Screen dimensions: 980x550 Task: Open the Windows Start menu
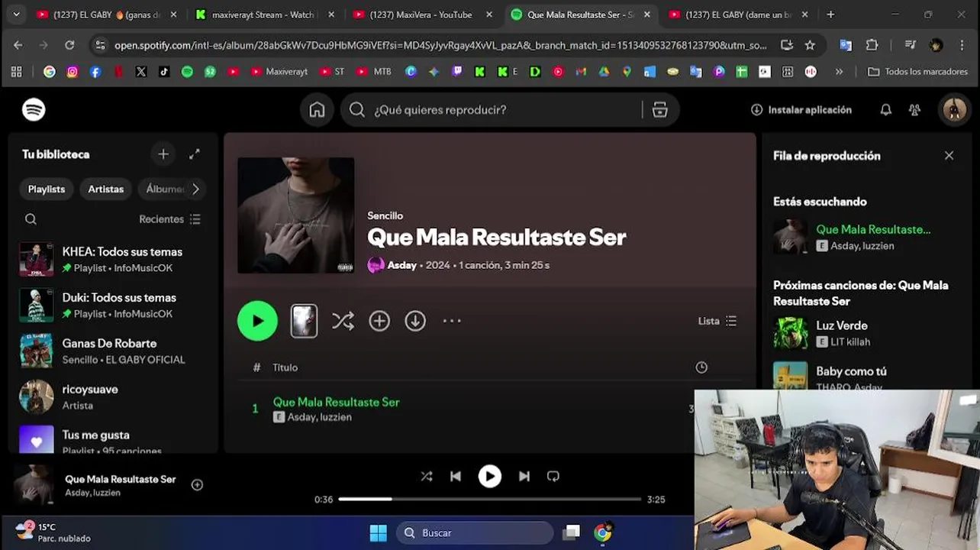click(x=378, y=533)
